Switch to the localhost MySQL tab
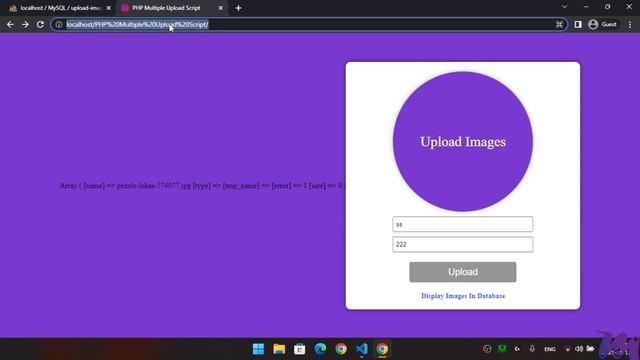The height and width of the screenshot is (360, 640). pyautogui.click(x=59, y=8)
